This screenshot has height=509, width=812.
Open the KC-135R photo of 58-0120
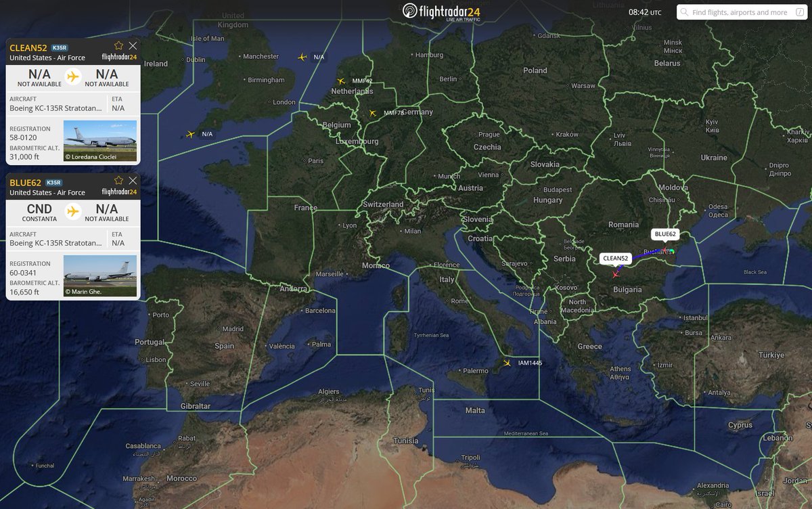[100, 141]
